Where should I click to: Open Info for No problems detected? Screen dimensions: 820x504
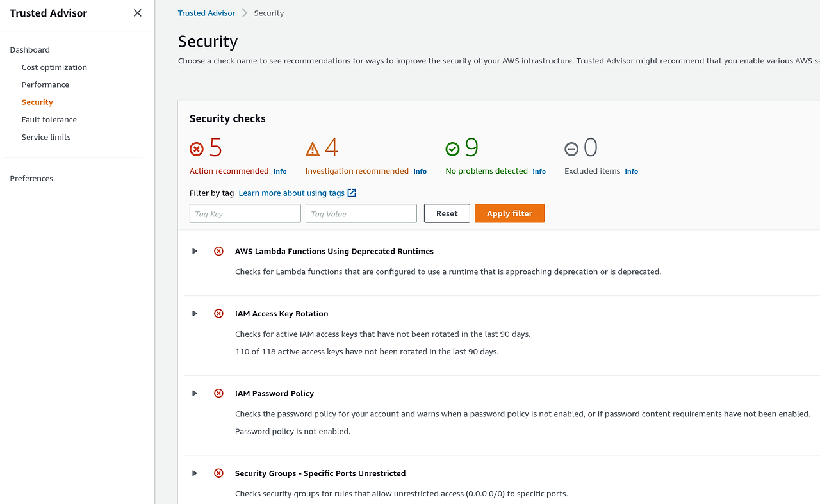point(539,172)
